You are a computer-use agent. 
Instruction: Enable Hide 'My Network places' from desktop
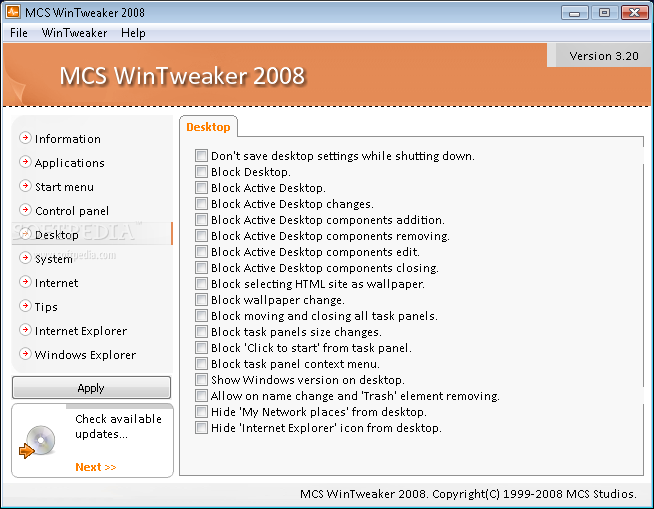(x=201, y=412)
